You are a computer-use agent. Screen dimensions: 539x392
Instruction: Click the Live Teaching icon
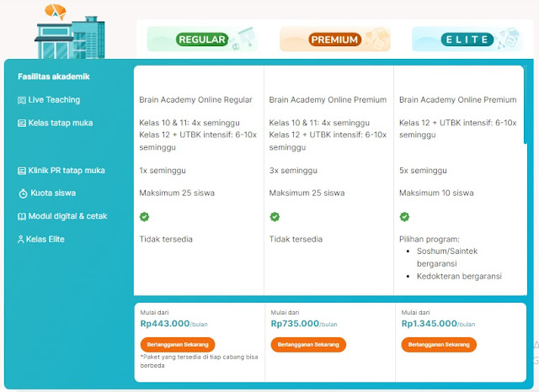pyautogui.click(x=22, y=100)
